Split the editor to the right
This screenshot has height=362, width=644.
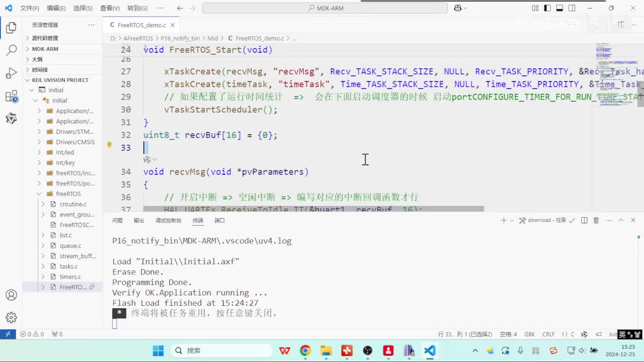click(621, 25)
